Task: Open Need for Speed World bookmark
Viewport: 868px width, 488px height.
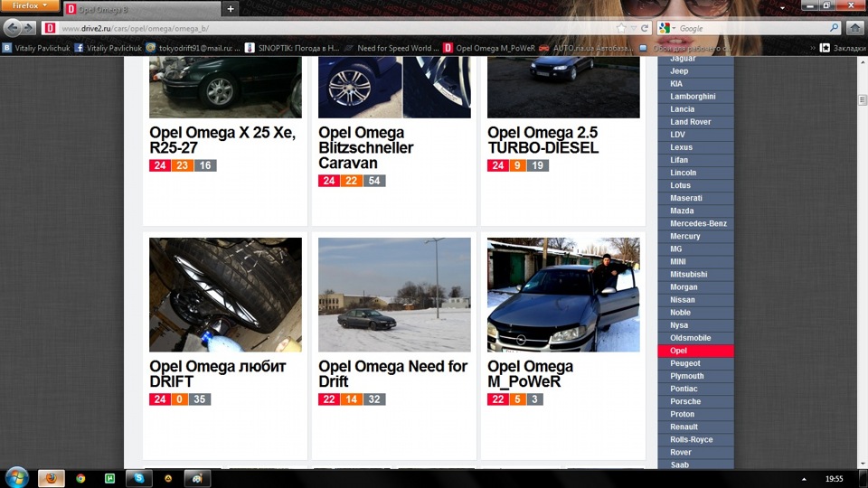Action: coord(392,48)
